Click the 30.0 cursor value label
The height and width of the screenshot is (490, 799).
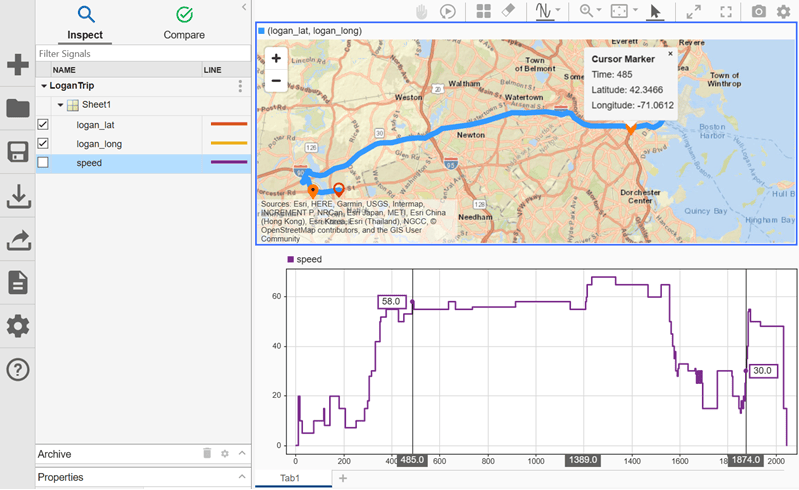tap(763, 371)
